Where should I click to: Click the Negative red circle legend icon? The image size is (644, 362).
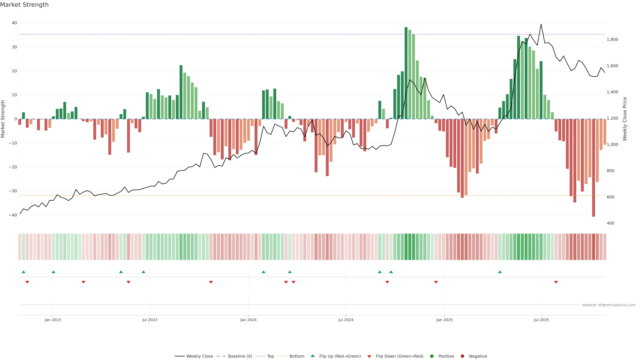[x=462, y=356]
